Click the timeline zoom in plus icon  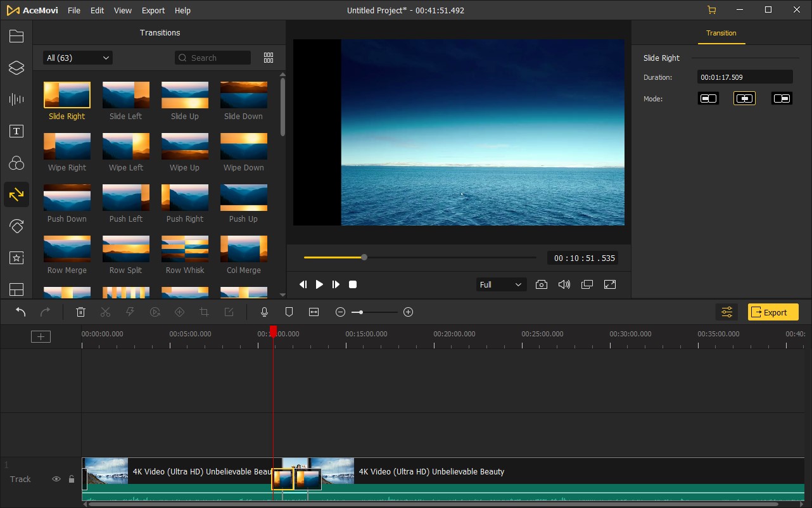coord(408,312)
